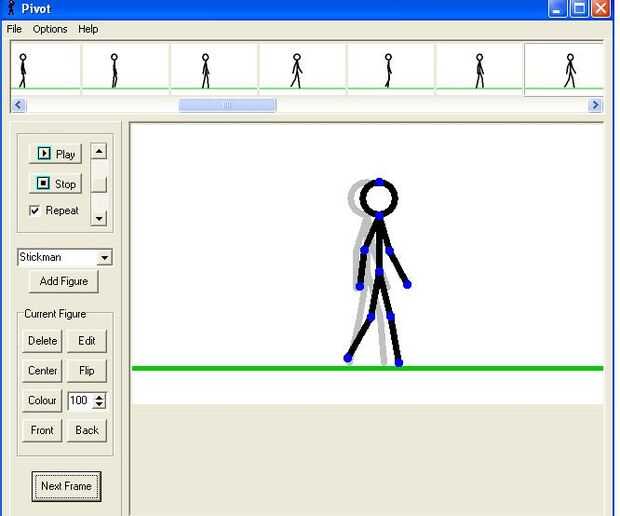
Task: Click the size field showing 100
Action: 80,401
